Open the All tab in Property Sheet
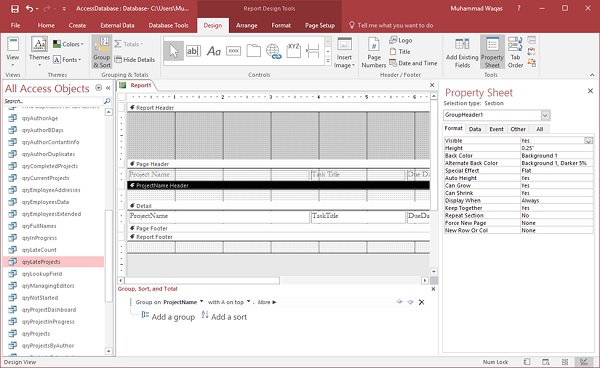Image resolution: width=600 pixels, height=368 pixels. click(x=540, y=129)
